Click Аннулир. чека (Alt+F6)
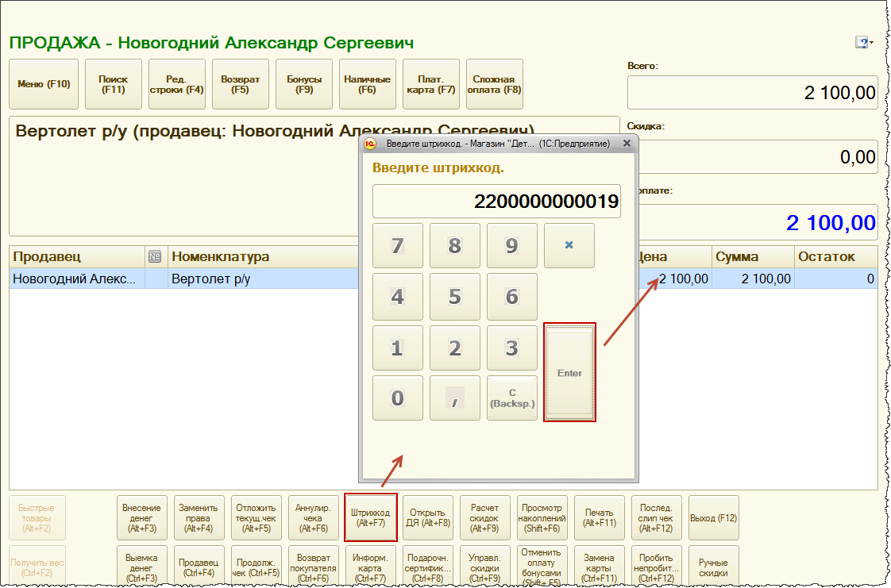The image size is (891, 588). [313, 517]
